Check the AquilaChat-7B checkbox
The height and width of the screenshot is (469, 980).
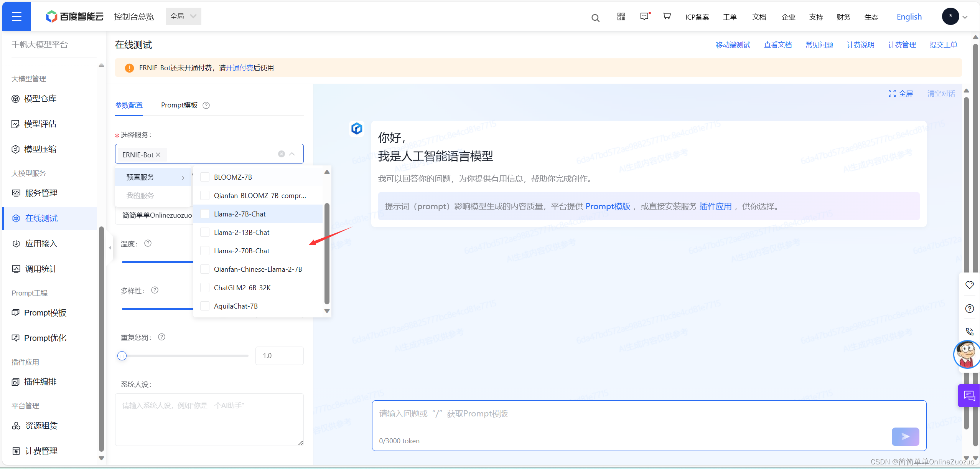click(205, 306)
